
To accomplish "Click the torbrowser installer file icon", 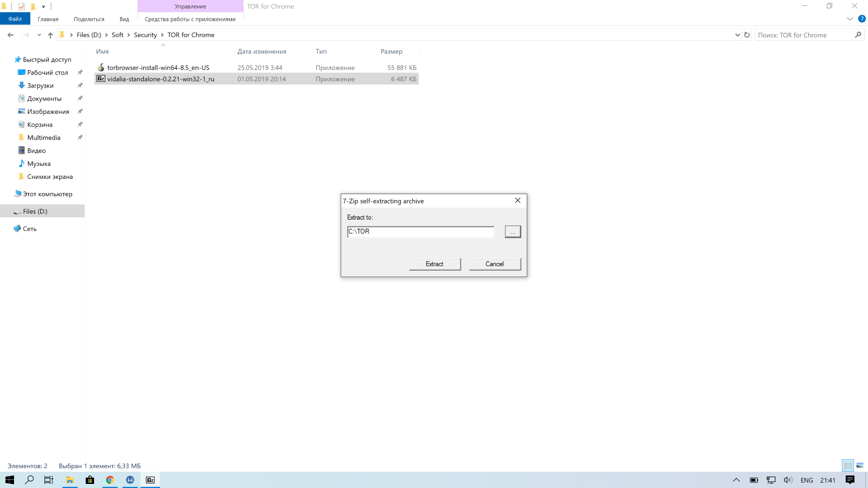I will (101, 67).
